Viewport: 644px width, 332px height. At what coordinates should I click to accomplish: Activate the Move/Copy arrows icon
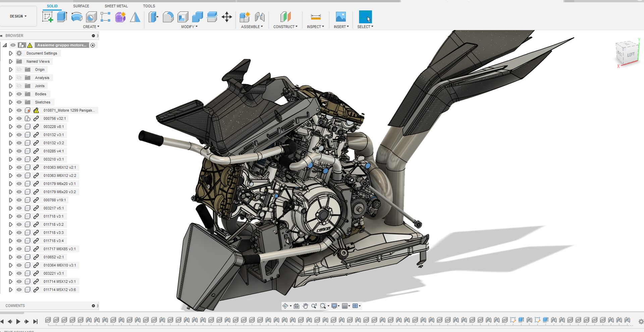(x=227, y=17)
